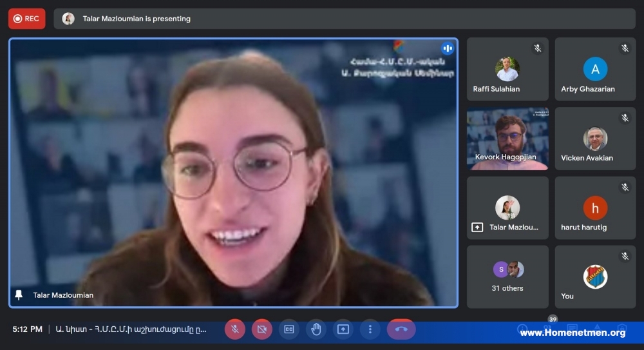
Task: Click the red REC recording indicator
Action: pyautogui.click(x=26, y=19)
